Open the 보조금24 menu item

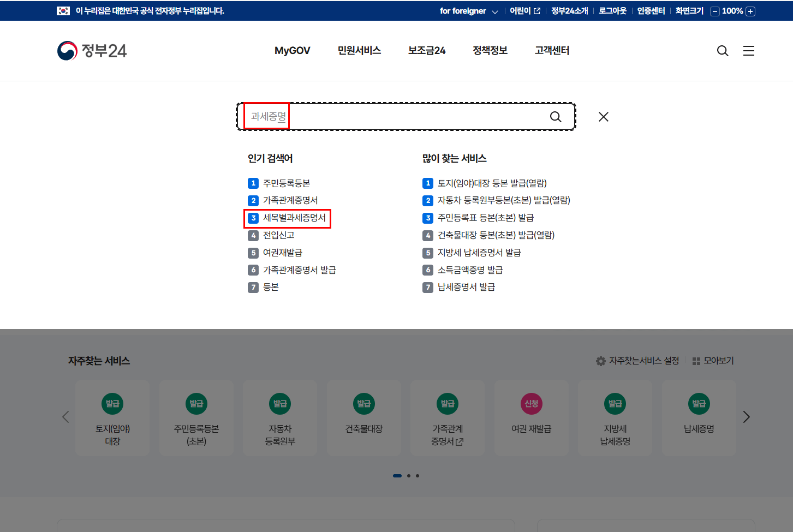426,50
